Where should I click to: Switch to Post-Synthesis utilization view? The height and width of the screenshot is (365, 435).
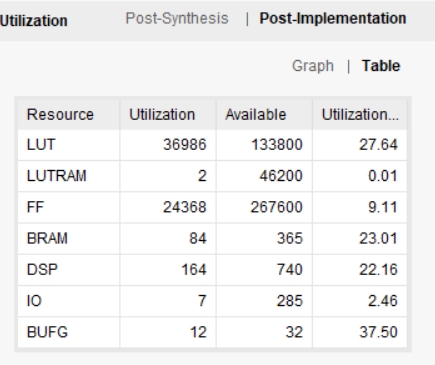coord(177,18)
